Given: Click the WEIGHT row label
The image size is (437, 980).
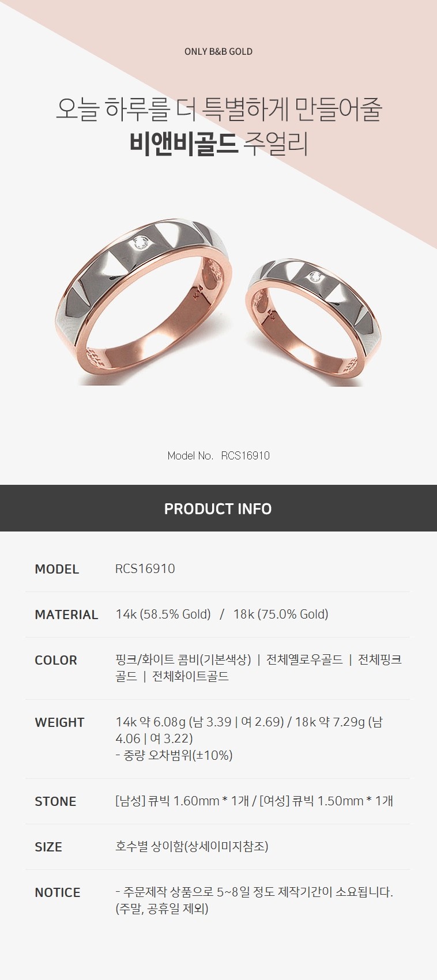Looking at the screenshot, I should click(59, 722).
